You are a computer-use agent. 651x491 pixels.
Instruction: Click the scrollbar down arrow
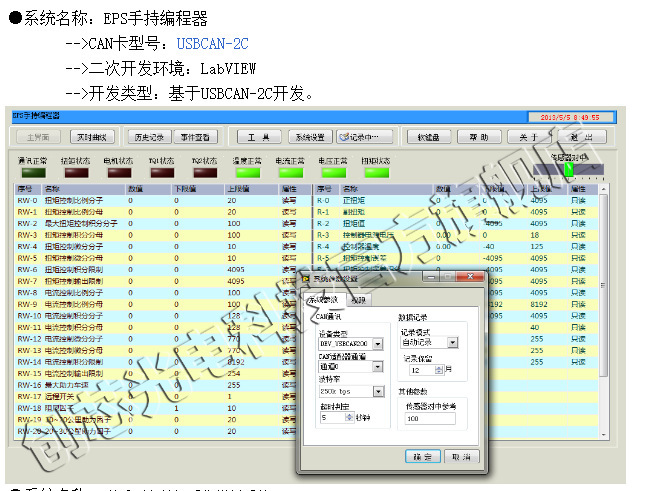point(604,435)
